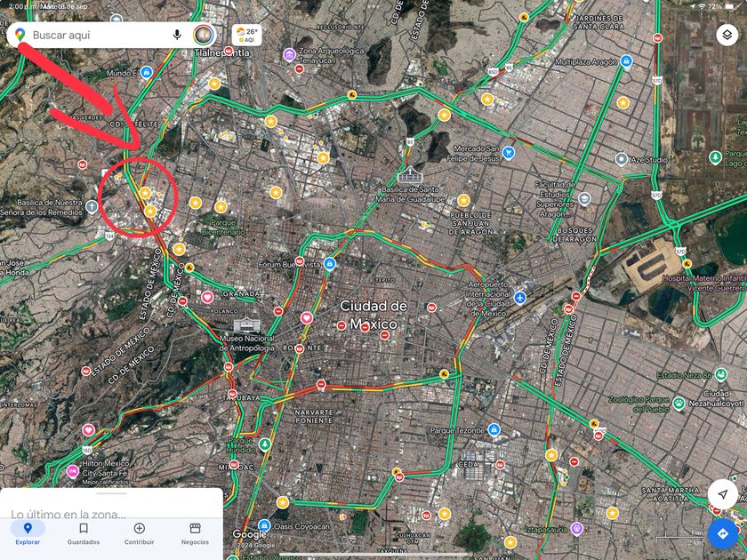Tap the Google Maps pin logo

(20, 35)
